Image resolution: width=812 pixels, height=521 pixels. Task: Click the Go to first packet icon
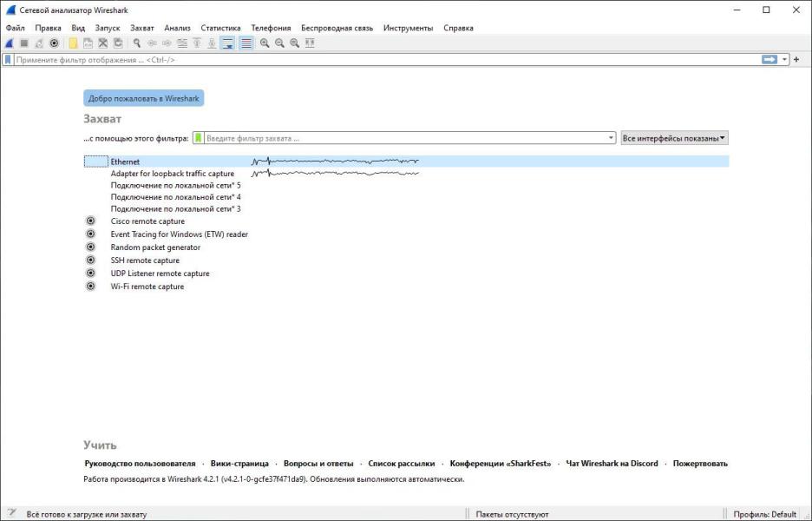click(x=197, y=43)
